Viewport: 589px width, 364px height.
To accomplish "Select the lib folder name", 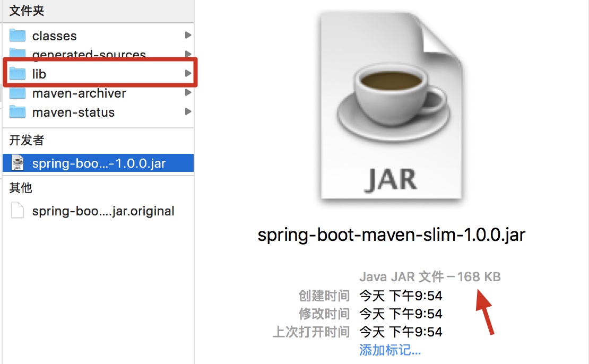I will coord(39,74).
